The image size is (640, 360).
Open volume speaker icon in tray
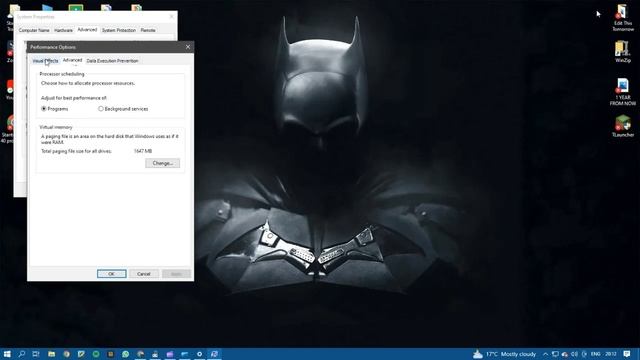click(574, 354)
